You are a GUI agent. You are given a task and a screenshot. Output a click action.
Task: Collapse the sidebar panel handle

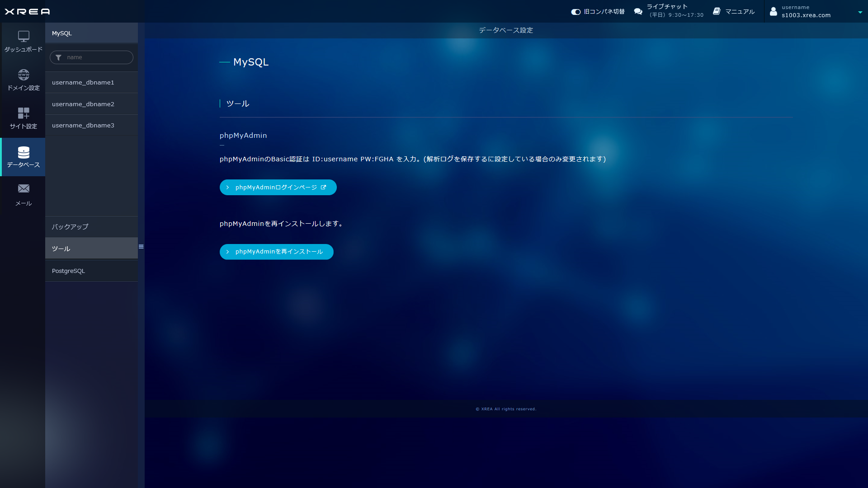pyautogui.click(x=141, y=247)
